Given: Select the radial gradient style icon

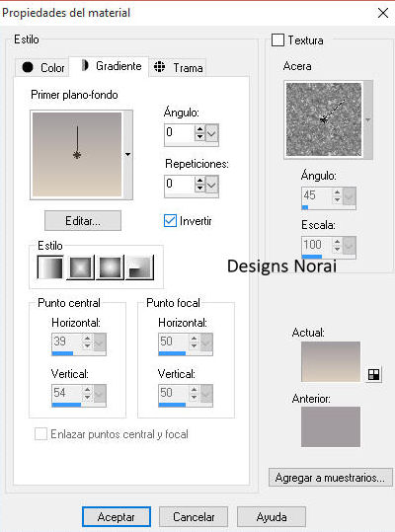Looking at the screenshot, I should (139, 267).
